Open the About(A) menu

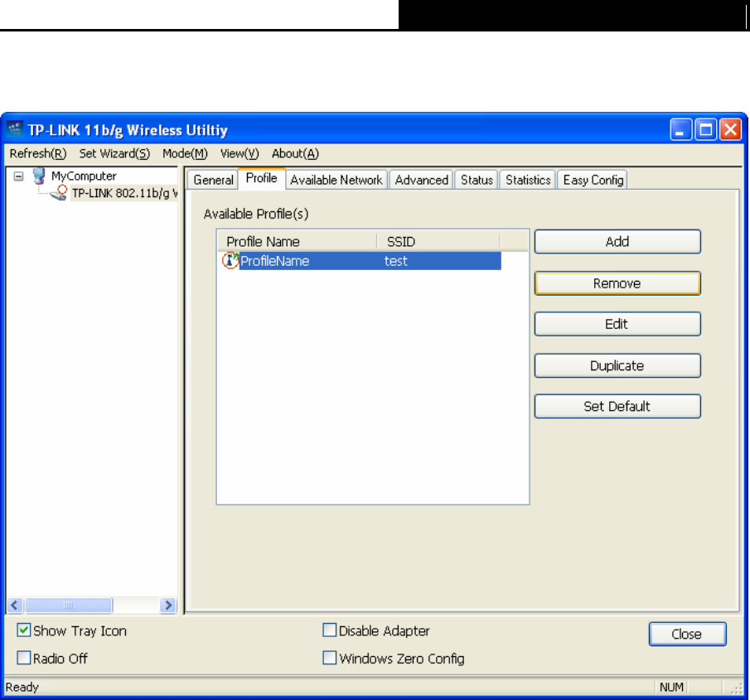tap(295, 153)
